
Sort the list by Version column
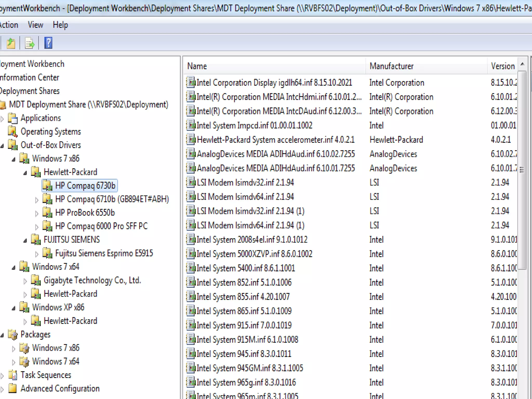502,66
